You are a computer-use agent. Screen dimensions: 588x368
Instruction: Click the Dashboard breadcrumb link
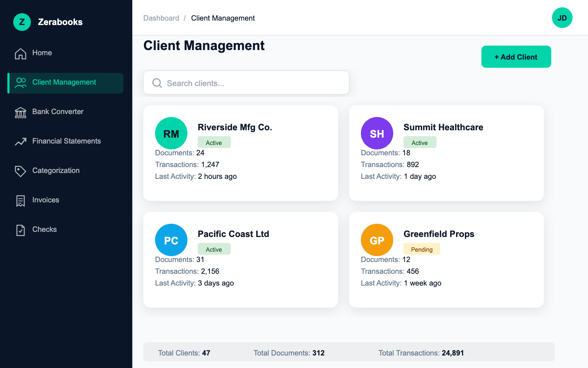tap(161, 18)
